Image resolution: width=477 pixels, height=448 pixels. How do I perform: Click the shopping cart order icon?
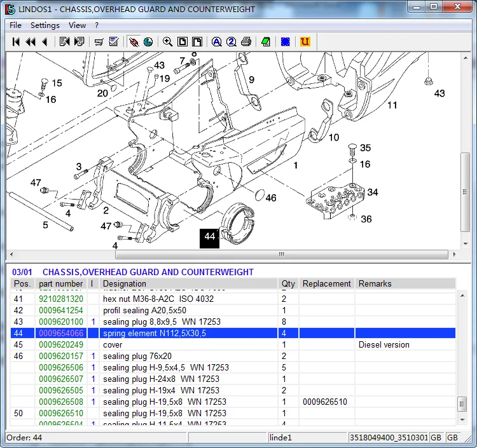point(99,42)
